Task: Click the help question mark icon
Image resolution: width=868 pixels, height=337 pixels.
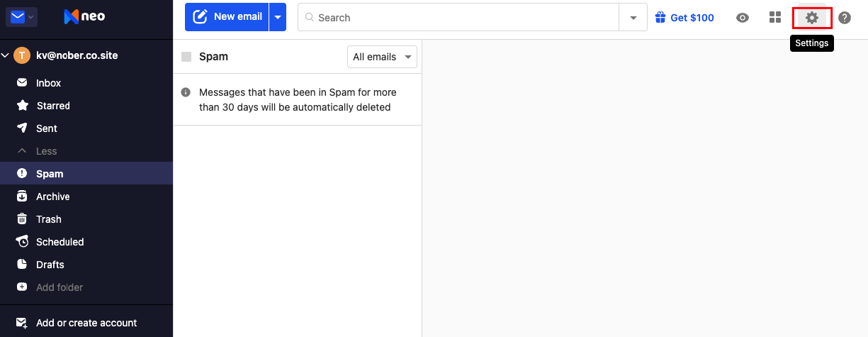Action: point(845,18)
